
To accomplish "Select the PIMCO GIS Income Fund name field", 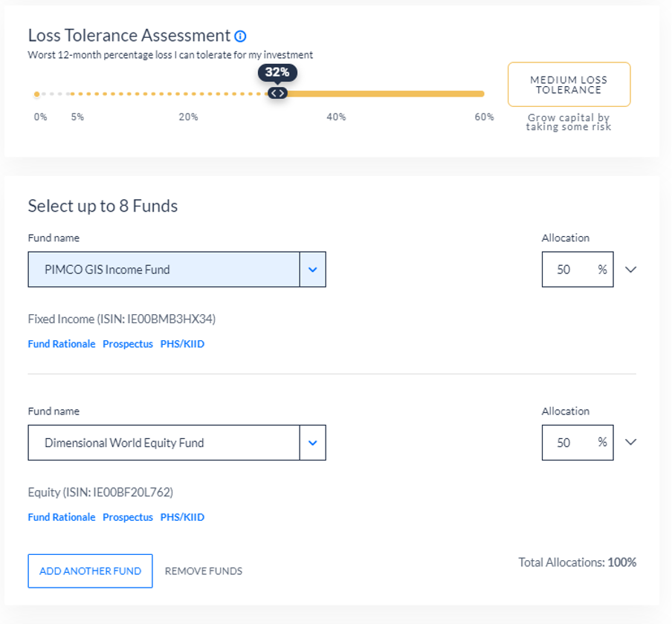I will coord(164,270).
